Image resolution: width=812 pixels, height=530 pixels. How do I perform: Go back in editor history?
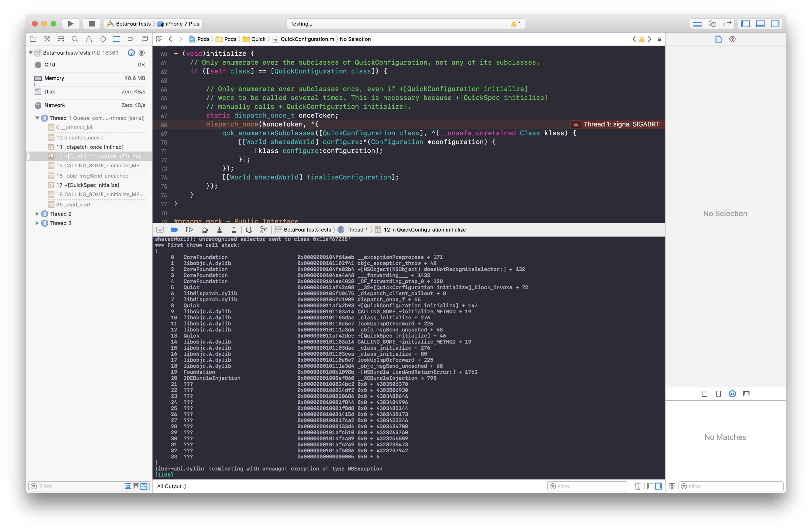pos(170,39)
